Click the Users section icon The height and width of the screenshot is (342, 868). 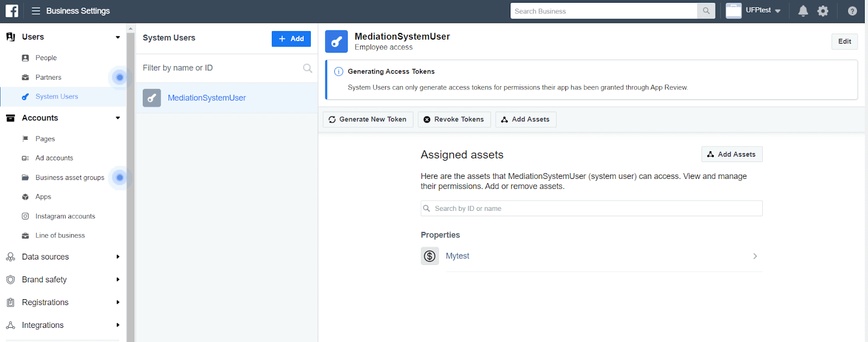[x=10, y=37]
